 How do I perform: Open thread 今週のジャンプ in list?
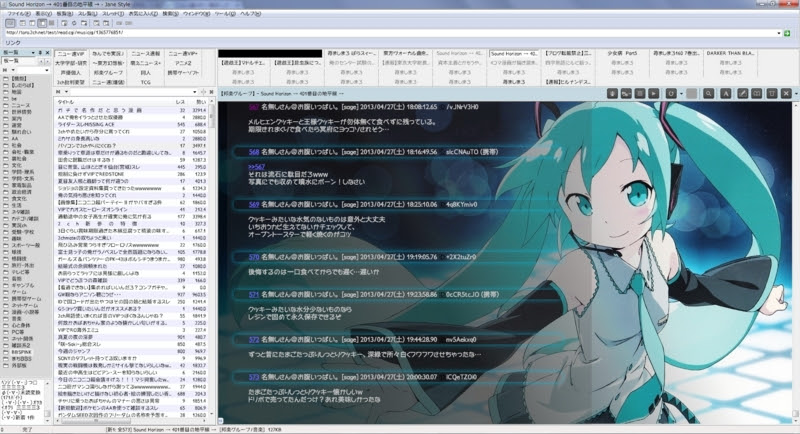(72, 351)
